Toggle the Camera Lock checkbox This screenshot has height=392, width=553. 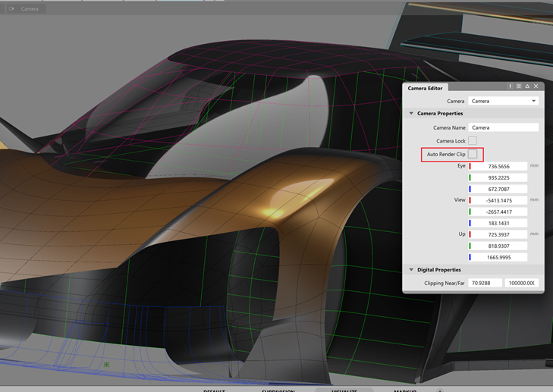(473, 141)
